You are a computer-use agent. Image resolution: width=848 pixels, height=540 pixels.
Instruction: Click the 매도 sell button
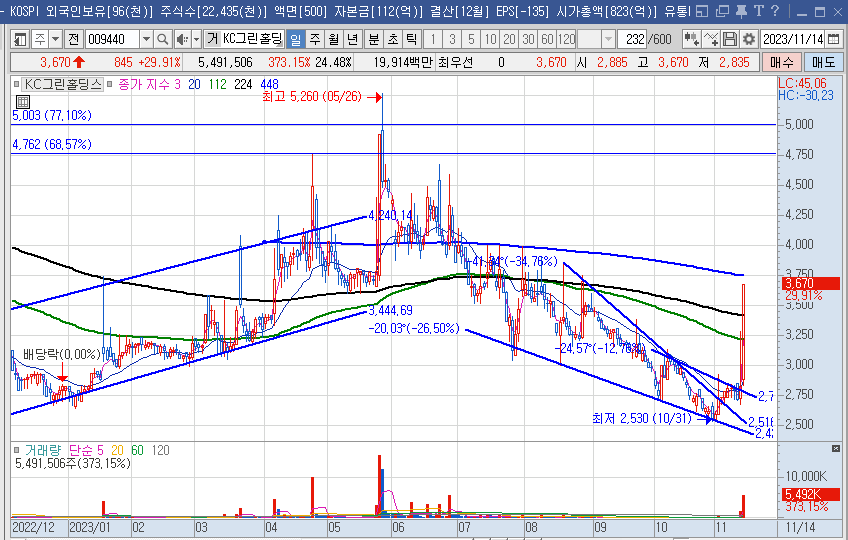[823, 62]
